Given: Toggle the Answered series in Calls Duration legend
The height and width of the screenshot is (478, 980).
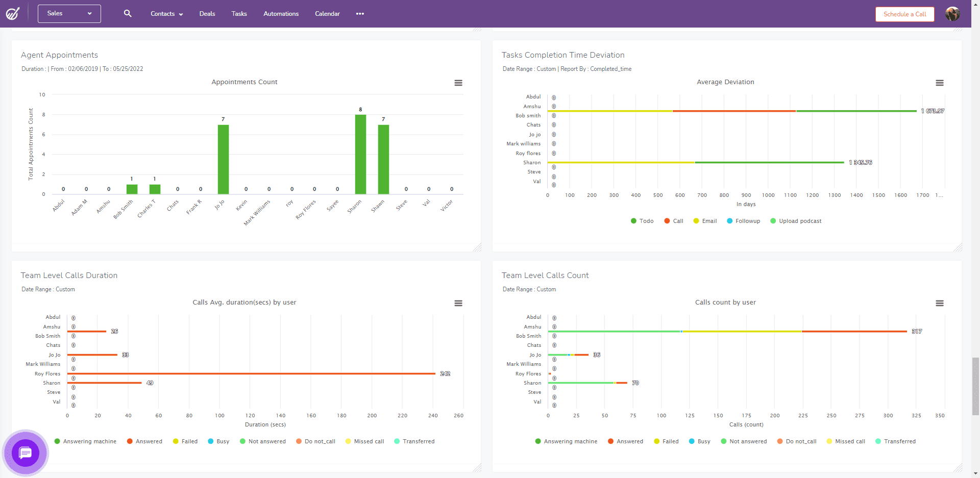Looking at the screenshot, I should (x=144, y=441).
